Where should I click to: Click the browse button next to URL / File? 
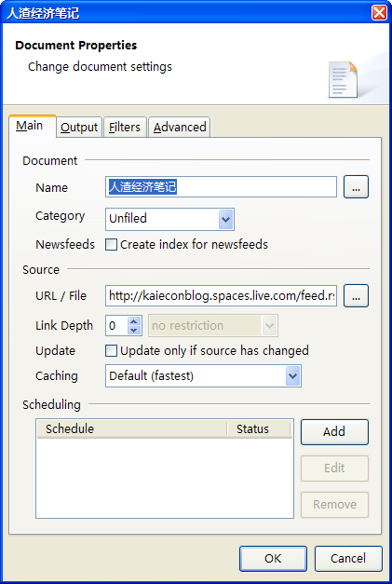tap(356, 296)
